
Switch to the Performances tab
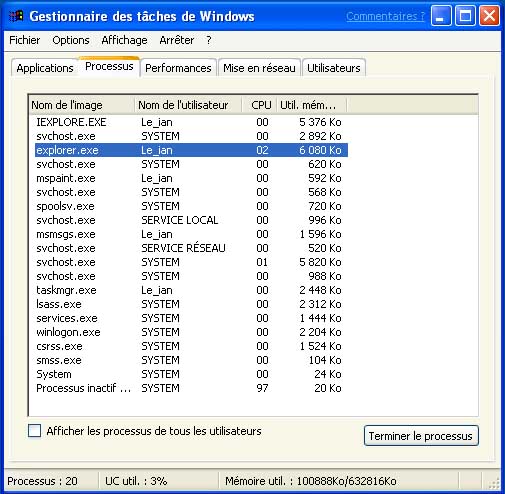[178, 68]
